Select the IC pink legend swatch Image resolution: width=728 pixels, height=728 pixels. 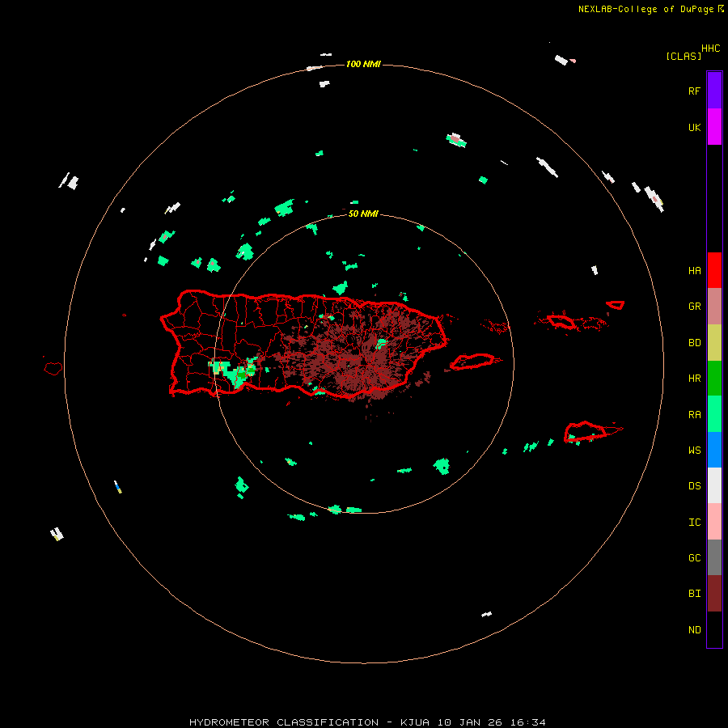(x=714, y=522)
